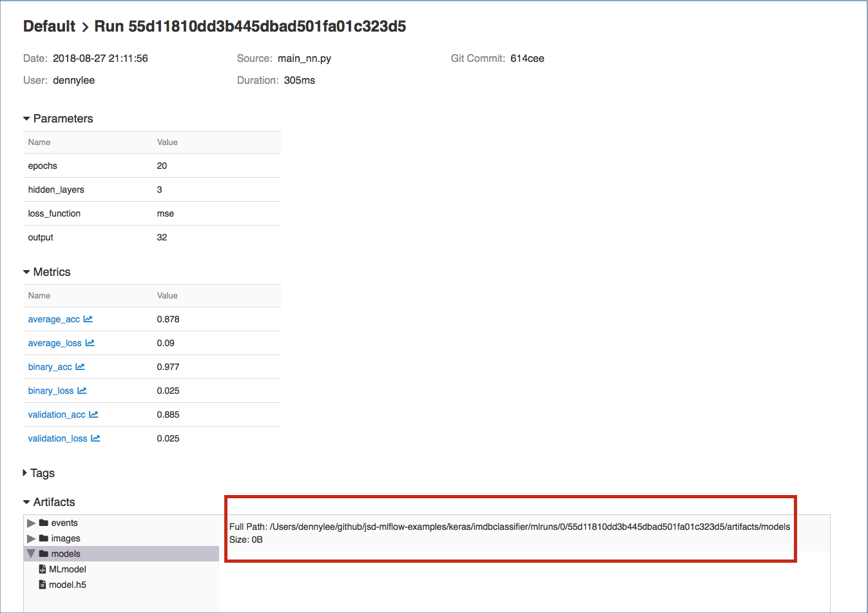Click the MLmodel file icon
Viewport: 868px width, 613px height.
click(43, 569)
